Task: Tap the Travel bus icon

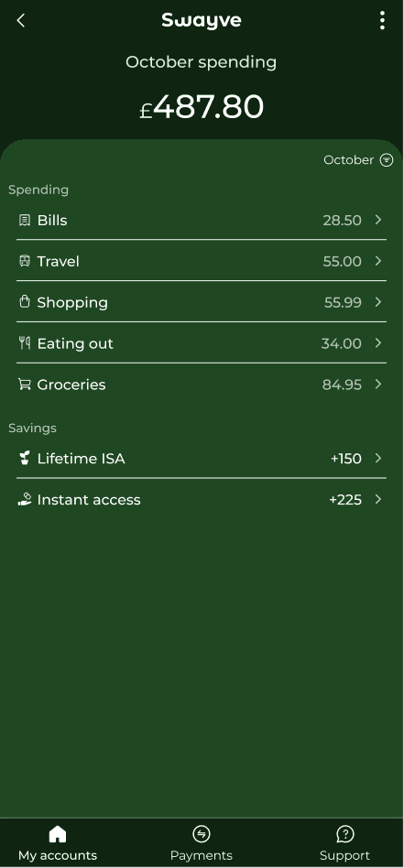Action: [x=25, y=261]
